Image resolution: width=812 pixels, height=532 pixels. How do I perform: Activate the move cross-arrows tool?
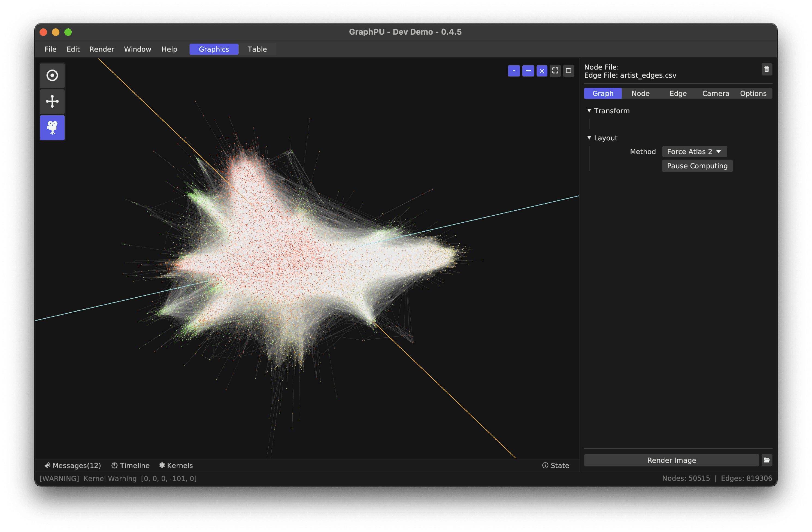52,101
